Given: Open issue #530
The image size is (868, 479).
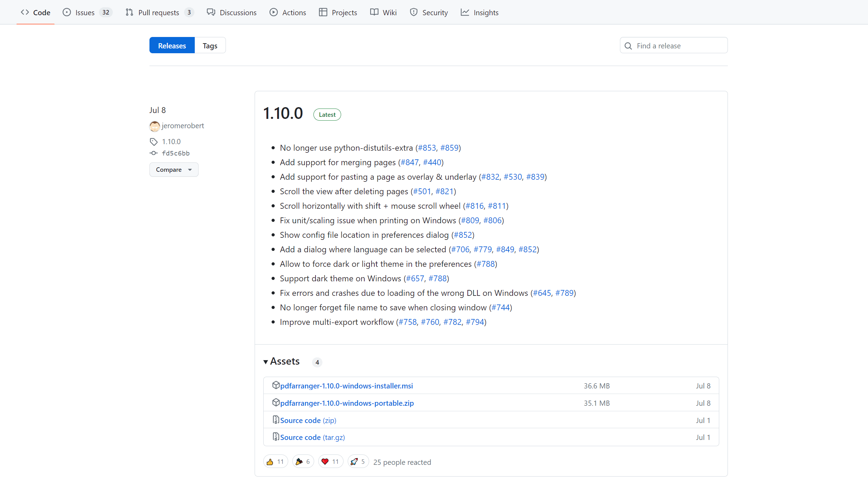Looking at the screenshot, I should coord(513,177).
